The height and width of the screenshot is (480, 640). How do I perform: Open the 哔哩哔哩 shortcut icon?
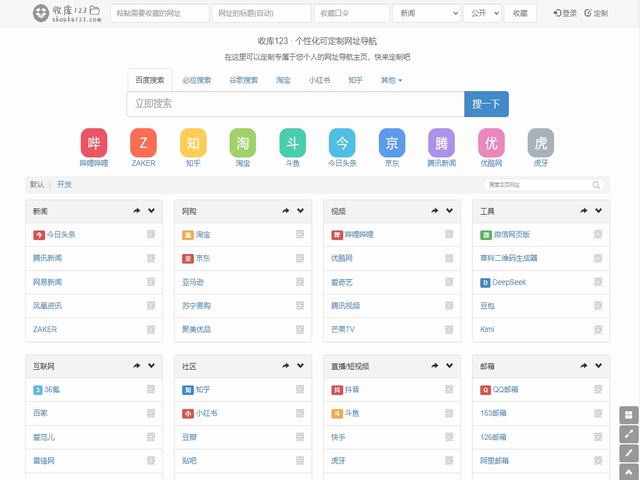94,143
